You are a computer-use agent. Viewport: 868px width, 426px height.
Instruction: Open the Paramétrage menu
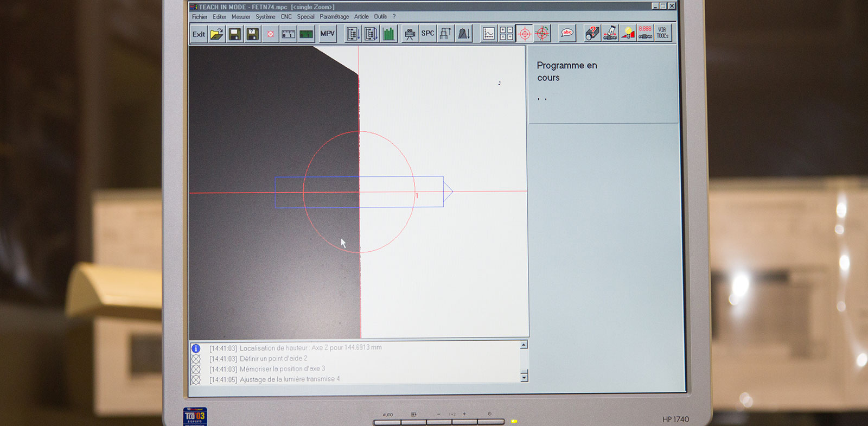334,17
